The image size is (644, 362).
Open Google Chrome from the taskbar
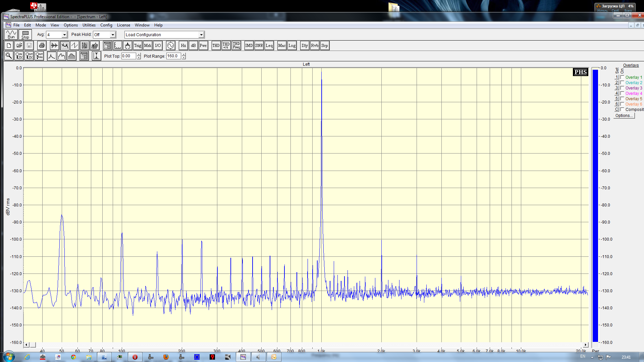[x=73, y=357]
